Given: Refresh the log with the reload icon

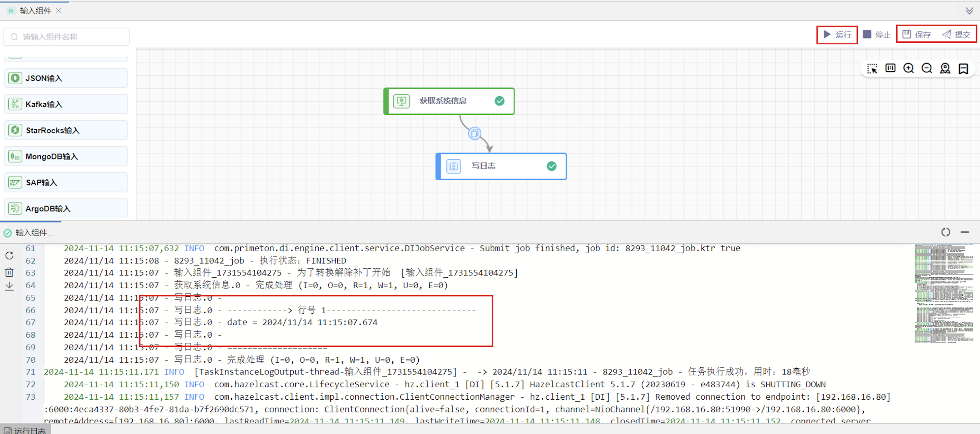Looking at the screenshot, I should tap(9, 255).
